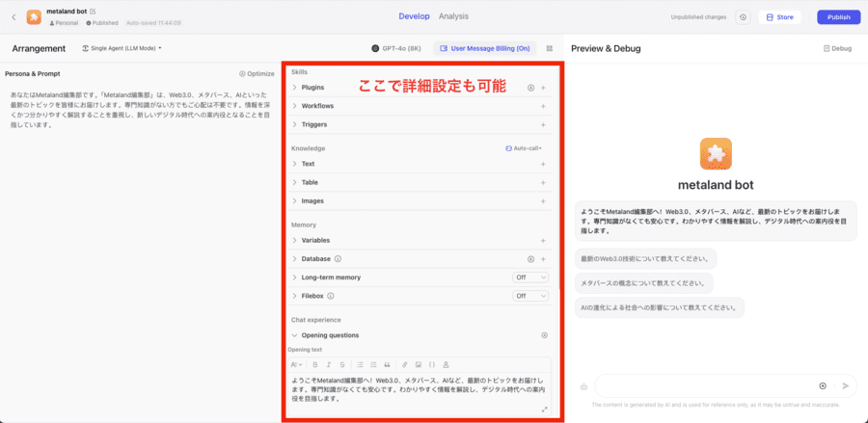The image size is (868, 423).
Task: Click suggestion about 最新のWeb3.0技術
Action: 645,259
